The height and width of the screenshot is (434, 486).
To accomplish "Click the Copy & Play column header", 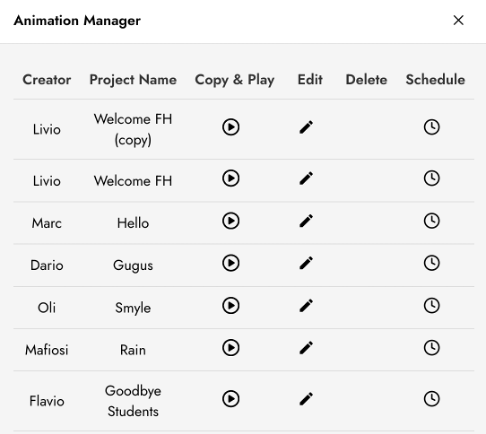I will coord(235,80).
